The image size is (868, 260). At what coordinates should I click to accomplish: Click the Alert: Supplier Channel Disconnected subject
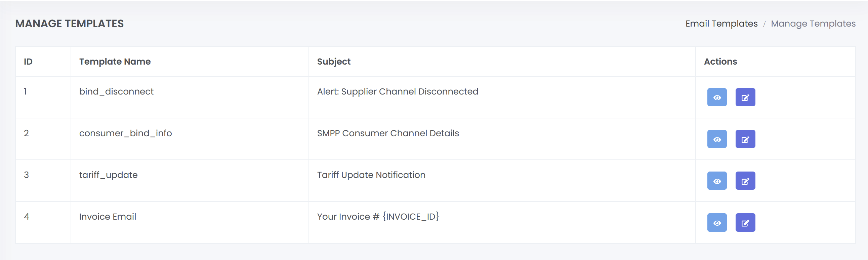[x=398, y=92]
